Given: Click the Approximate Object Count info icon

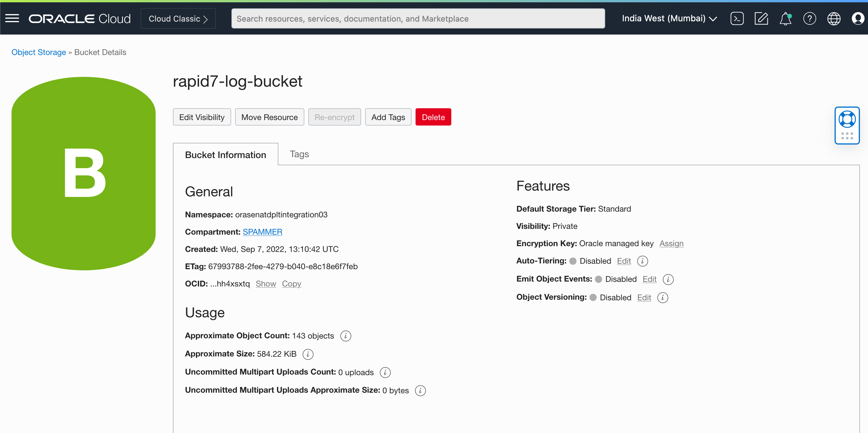Looking at the screenshot, I should [x=345, y=336].
